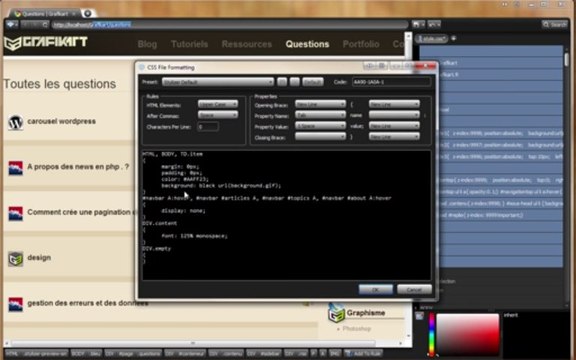The height and width of the screenshot is (360, 576).
Task: Click the Code text field
Action: (x=391, y=82)
